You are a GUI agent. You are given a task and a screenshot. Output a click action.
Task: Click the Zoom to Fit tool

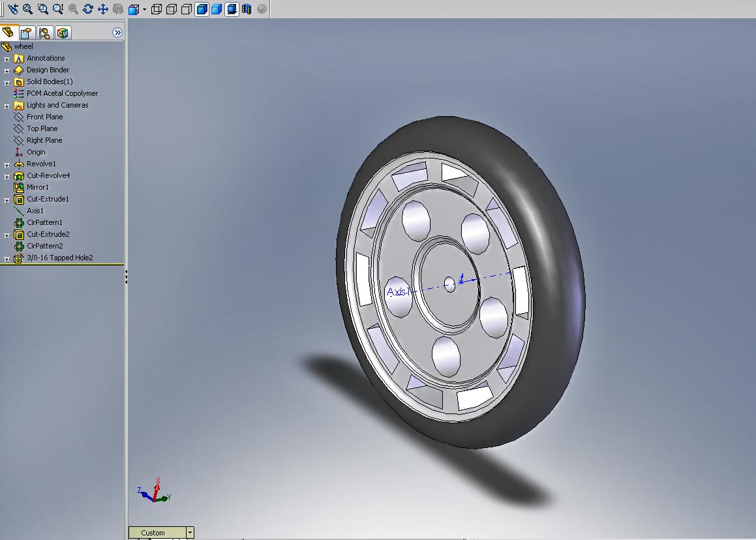point(28,8)
